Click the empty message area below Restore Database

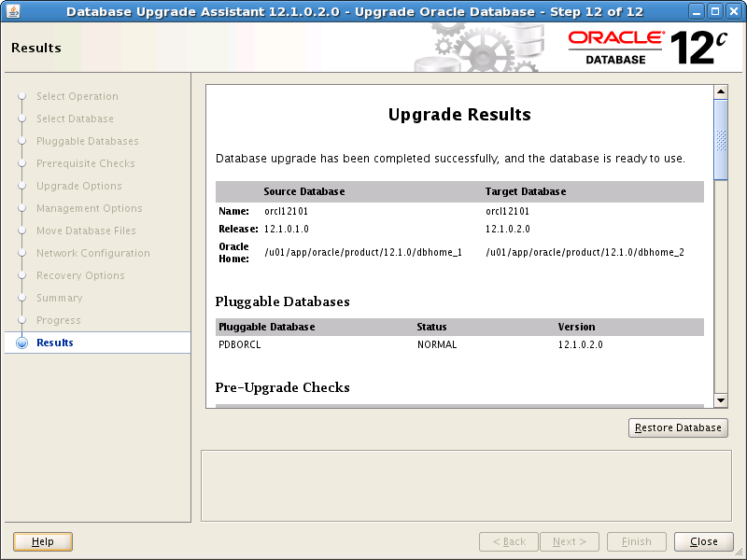[x=466, y=485]
